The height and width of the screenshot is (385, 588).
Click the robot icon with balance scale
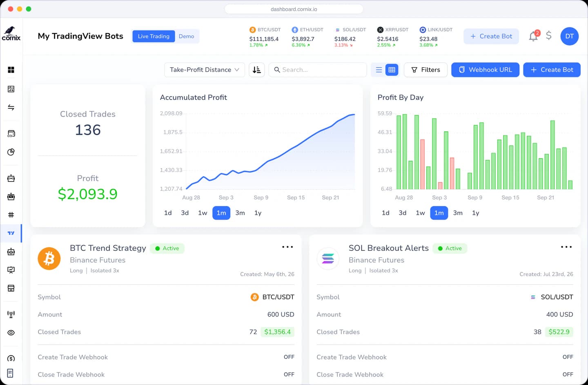click(x=11, y=252)
